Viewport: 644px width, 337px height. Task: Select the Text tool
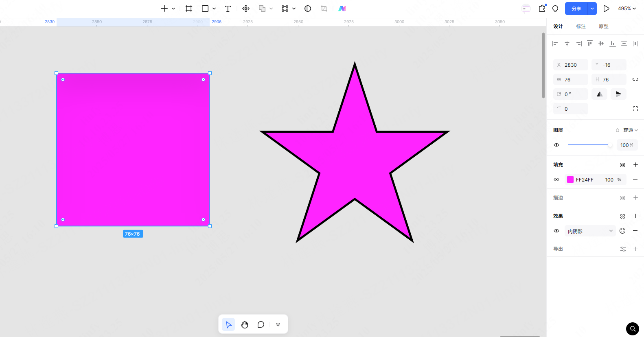pos(228,9)
